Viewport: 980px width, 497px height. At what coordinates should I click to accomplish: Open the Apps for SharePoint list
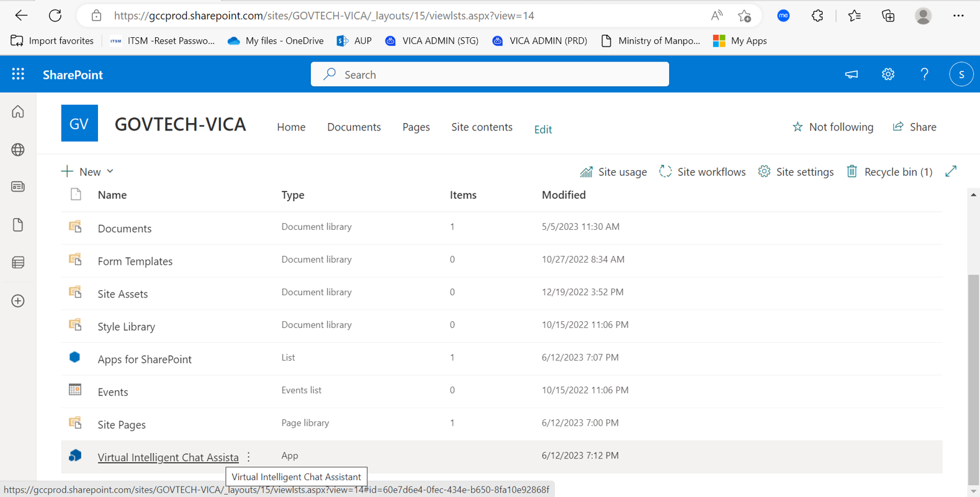click(x=145, y=359)
